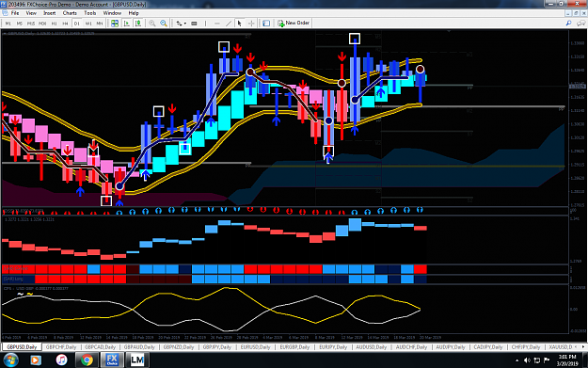This screenshot has width=588, height=368.
Task: Open the Tools menu
Action: coord(90,13)
